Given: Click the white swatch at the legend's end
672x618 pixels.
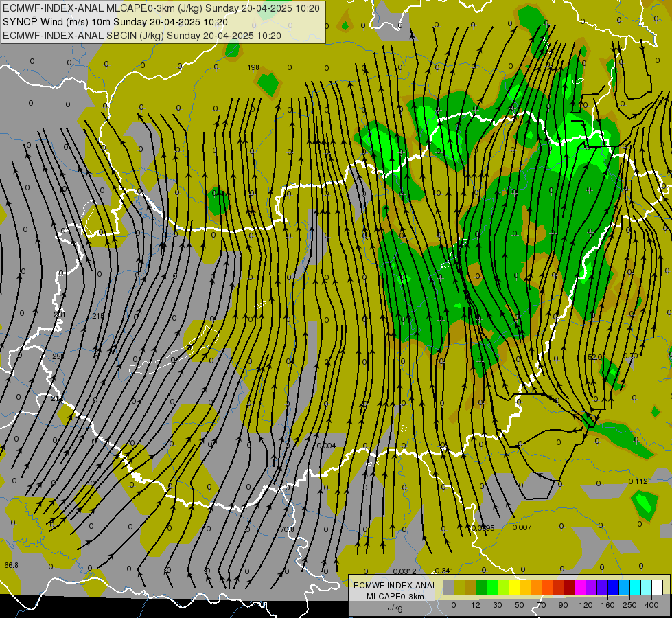Looking at the screenshot, I should click(658, 588).
